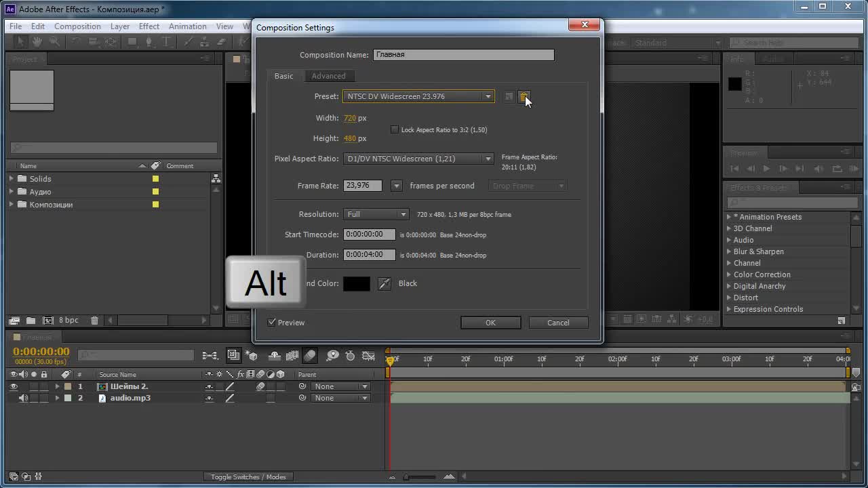Image resolution: width=868 pixels, height=488 pixels.
Task: Toggle Auto-keyframe stopwatch in timeline
Action: [x=350, y=355]
